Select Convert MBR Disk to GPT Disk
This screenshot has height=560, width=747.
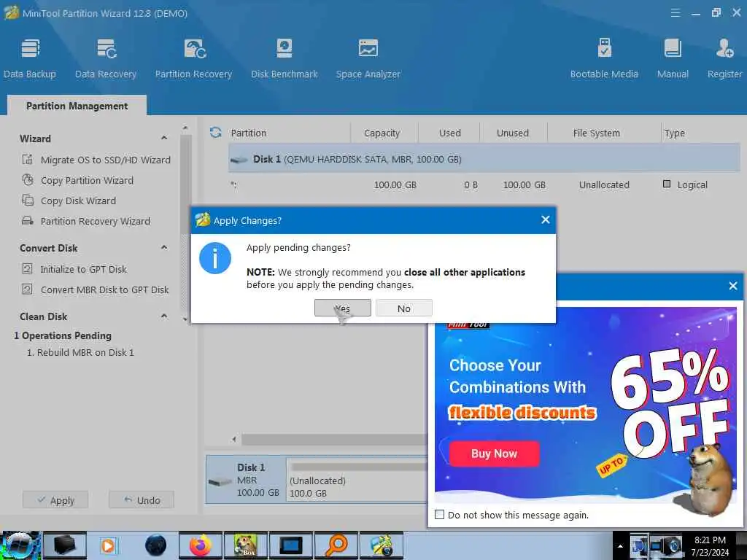(96, 290)
